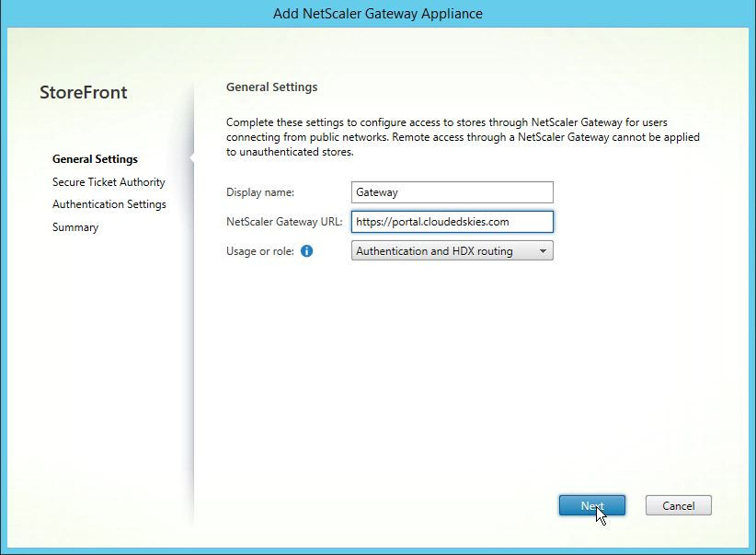Click the 'Display name:' label
The height and width of the screenshot is (555, 756).
tap(260, 192)
